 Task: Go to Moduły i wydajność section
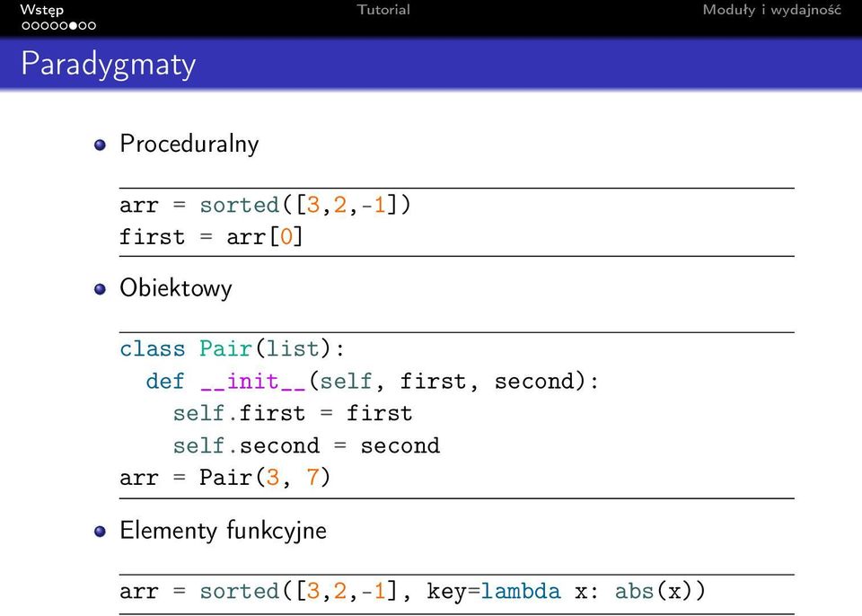click(x=772, y=10)
